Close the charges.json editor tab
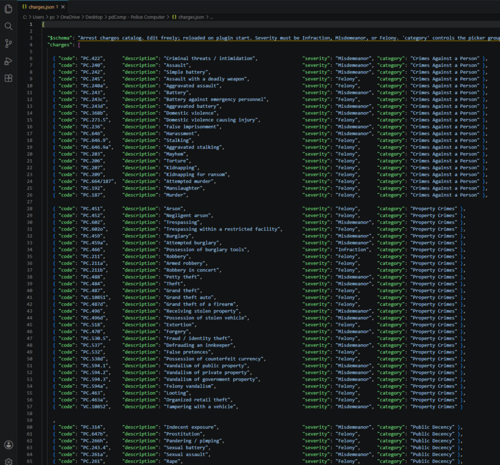Screen dimensions: 500x465 (x=63, y=7)
